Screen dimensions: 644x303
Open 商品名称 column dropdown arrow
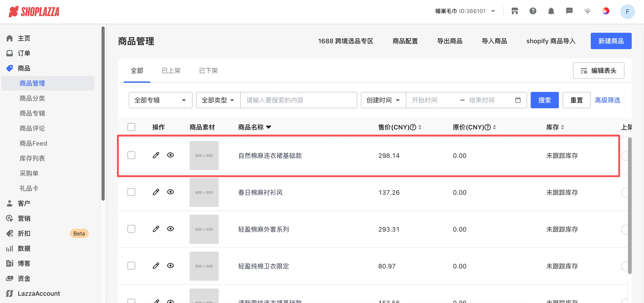coord(269,127)
